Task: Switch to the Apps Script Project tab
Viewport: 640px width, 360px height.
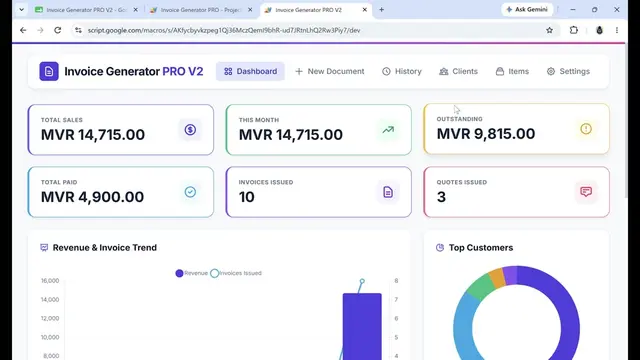Action: [x=200, y=10]
